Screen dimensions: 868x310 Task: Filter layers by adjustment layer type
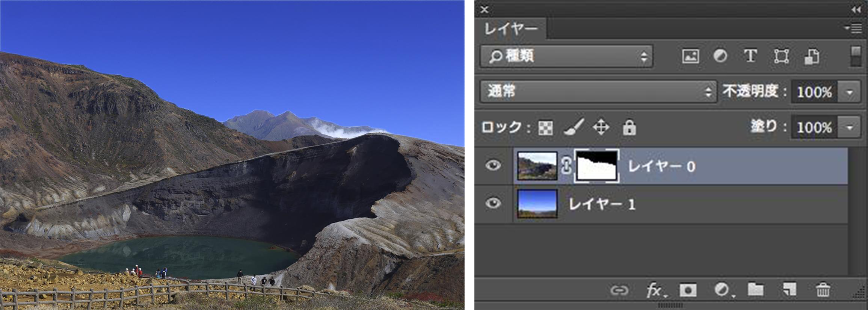pyautogui.click(x=720, y=56)
